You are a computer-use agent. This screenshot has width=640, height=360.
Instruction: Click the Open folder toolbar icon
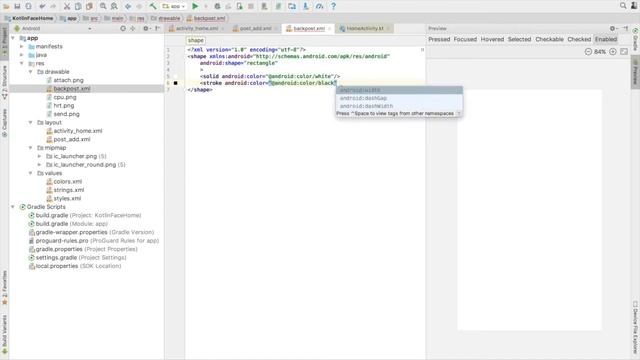tap(6, 6)
